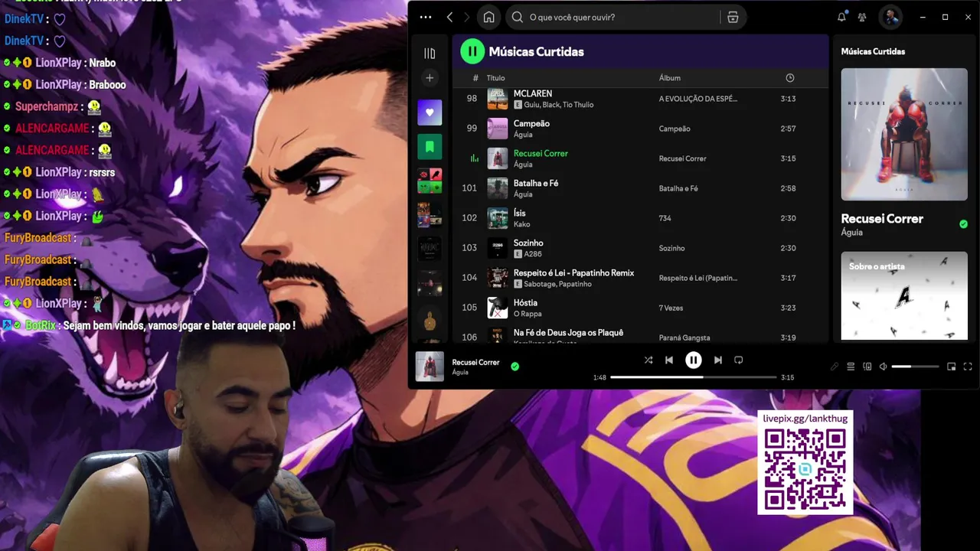Open 'Sobre o artista' card
This screenshot has height=551, width=980.
click(x=904, y=295)
